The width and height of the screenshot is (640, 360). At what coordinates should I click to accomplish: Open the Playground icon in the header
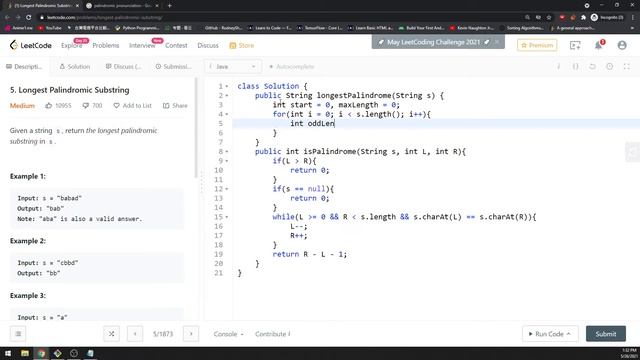click(x=575, y=45)
